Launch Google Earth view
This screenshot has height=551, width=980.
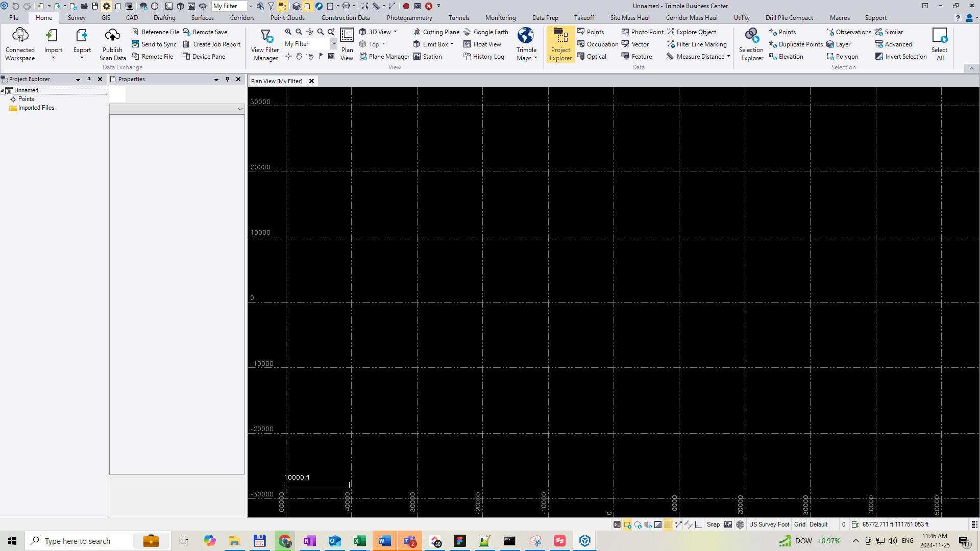click(x=485, y=32)
